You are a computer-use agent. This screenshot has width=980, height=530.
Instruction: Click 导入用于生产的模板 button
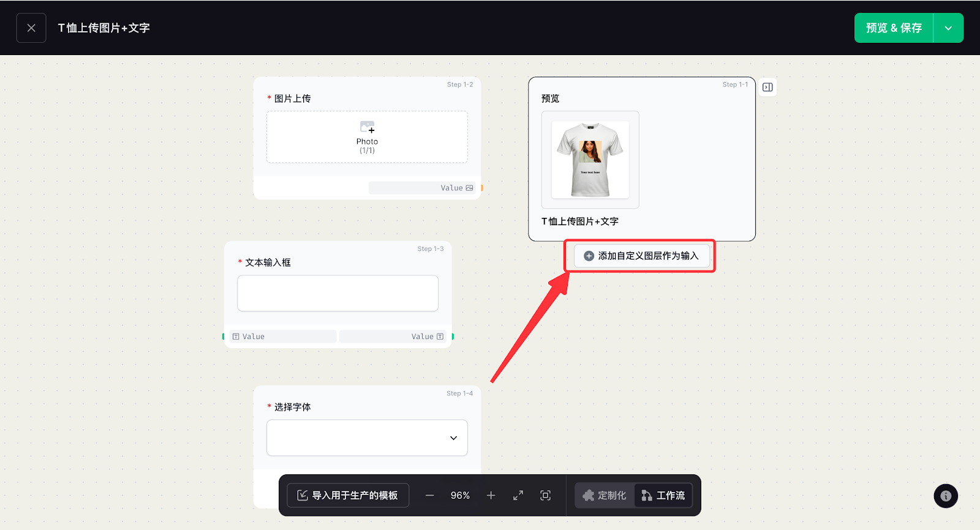click(x=348, y=495)
